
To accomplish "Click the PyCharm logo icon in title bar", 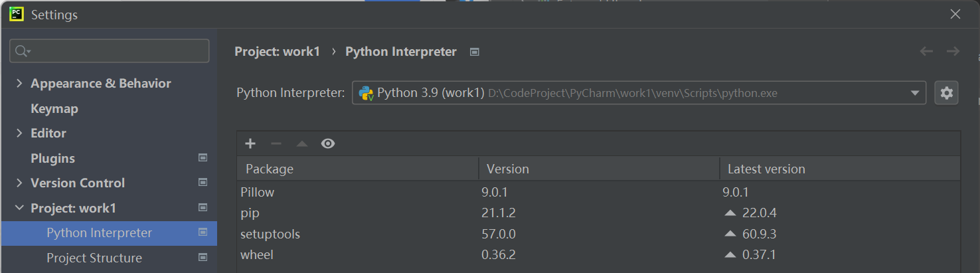I will [x=17, y=14].
